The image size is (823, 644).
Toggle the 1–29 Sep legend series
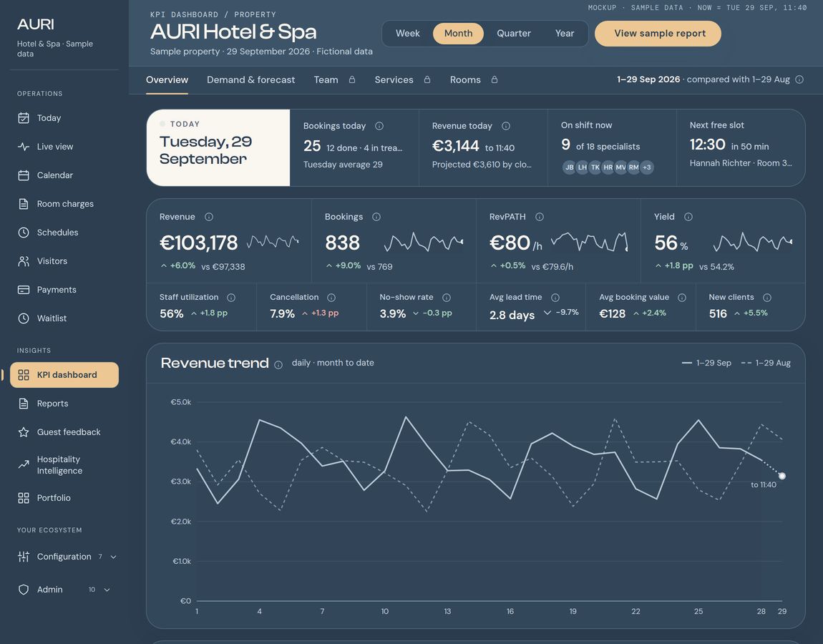pyautogui.click(x=706, y=364)
